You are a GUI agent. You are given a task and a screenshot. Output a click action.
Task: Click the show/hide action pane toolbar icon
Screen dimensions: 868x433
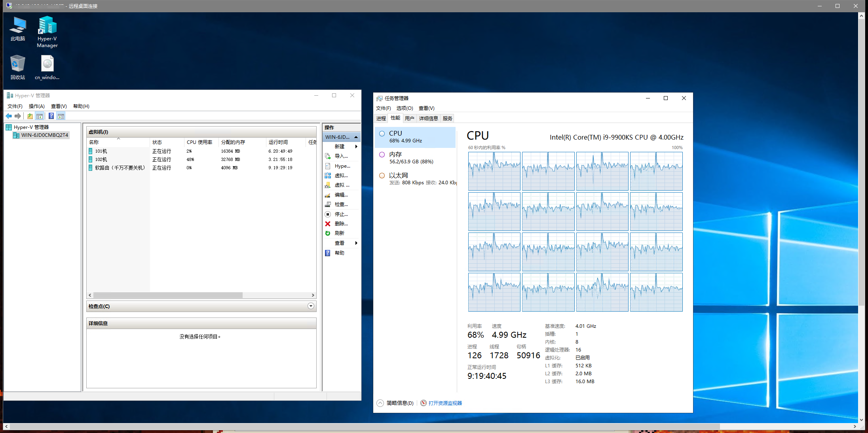61,116
